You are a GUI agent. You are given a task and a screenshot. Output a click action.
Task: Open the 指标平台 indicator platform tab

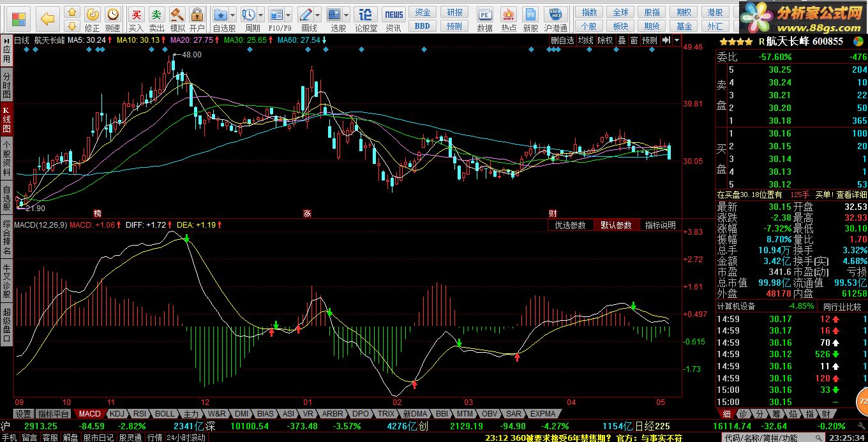tap(53, 414)
